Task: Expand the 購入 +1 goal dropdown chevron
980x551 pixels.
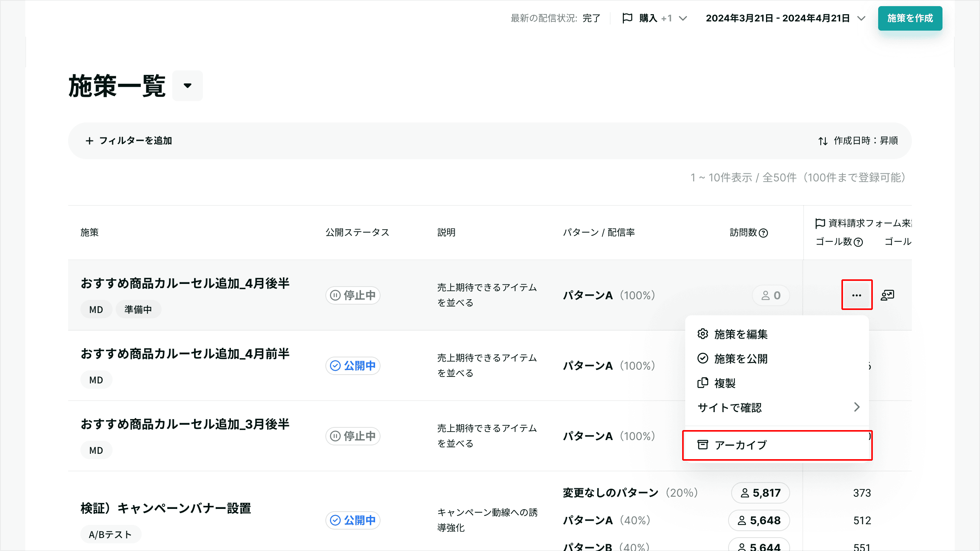Action: (x=683, y=18)
